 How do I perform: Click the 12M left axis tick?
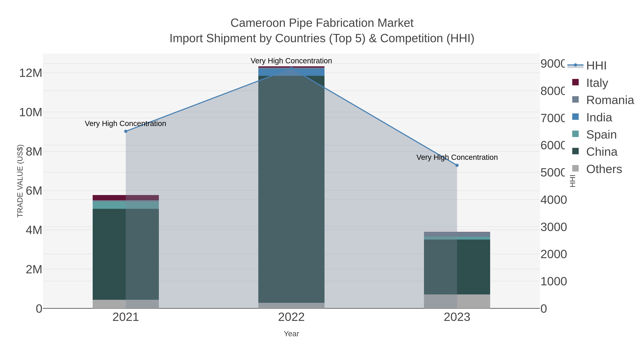pyautogui.click(x=30, y=73)
